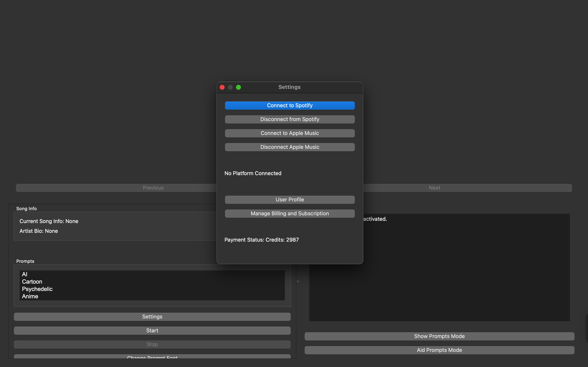
Task: Choose Psychedelic prompt style
Action: [37, 289]
